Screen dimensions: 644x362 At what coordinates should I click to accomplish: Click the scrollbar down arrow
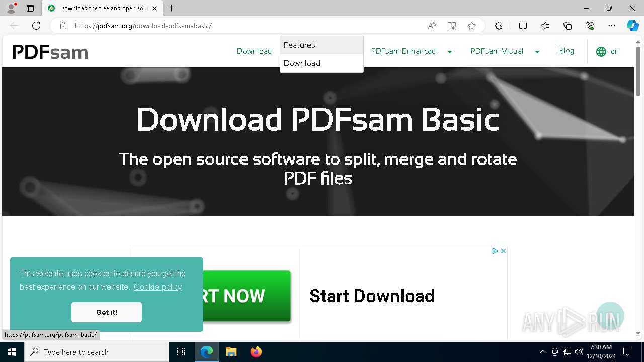coord(638,333)
